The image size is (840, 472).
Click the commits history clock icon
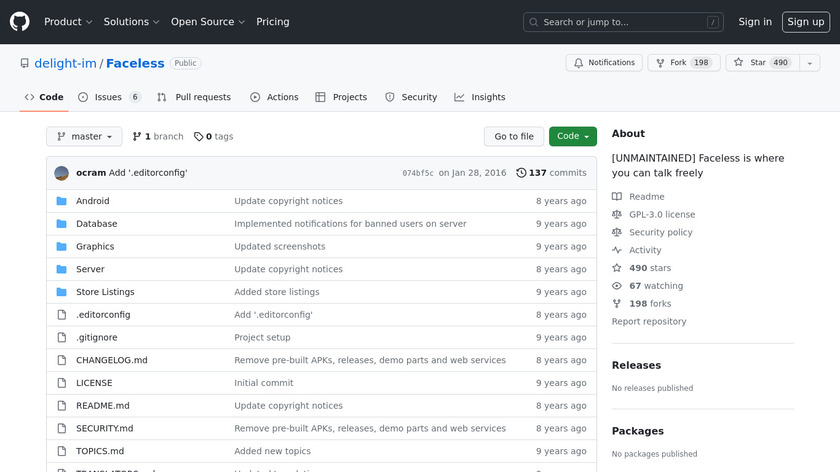pos(521,173)
